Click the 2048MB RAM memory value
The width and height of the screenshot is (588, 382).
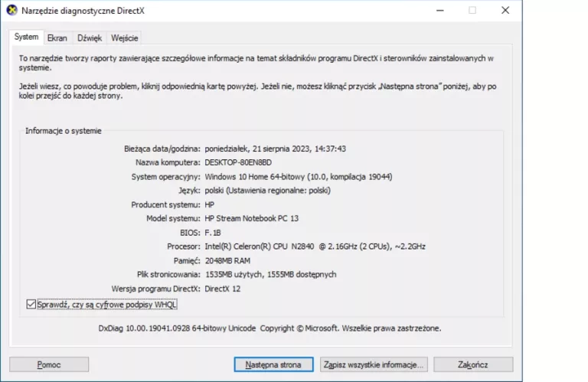pos(227,260)
